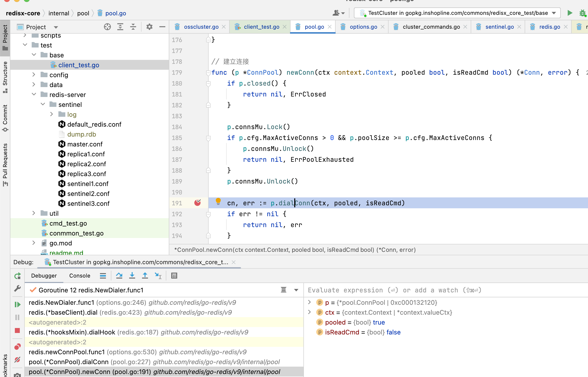Click Step Over in debugger
The image size is (588, 377).
pyautogui.click(x=119, y=276)
